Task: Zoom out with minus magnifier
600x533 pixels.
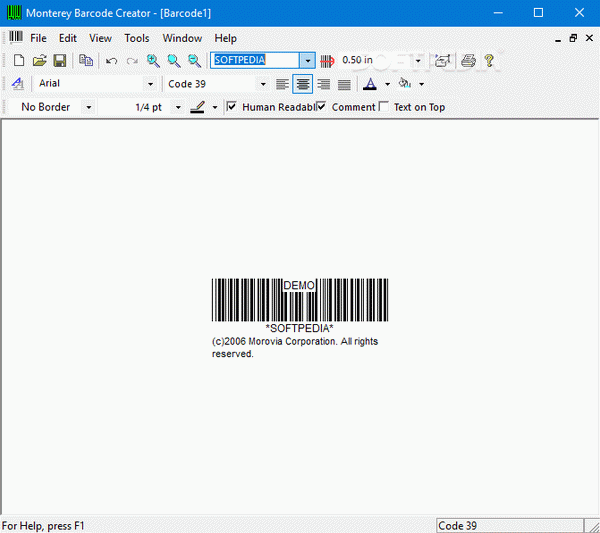Action: point(194,60)
